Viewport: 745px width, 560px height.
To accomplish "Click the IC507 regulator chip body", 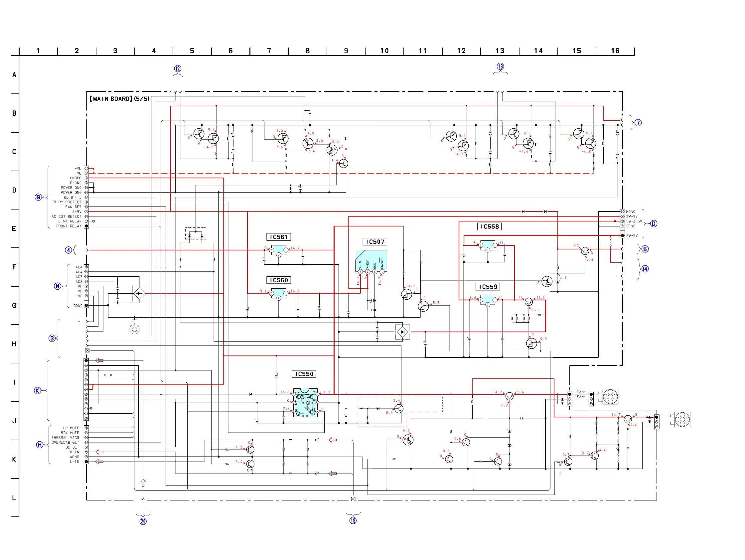I will pyautogui.click(x=371, y=261).
